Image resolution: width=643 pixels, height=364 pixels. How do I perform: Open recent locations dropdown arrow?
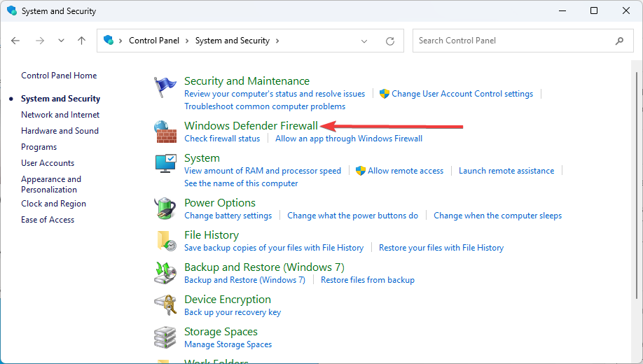coord(61,41)
